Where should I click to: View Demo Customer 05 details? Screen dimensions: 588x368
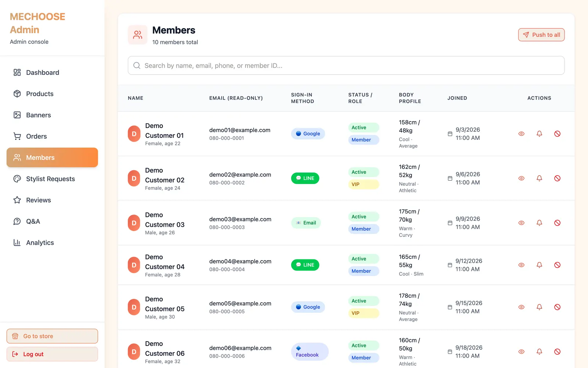coord(521,307)
